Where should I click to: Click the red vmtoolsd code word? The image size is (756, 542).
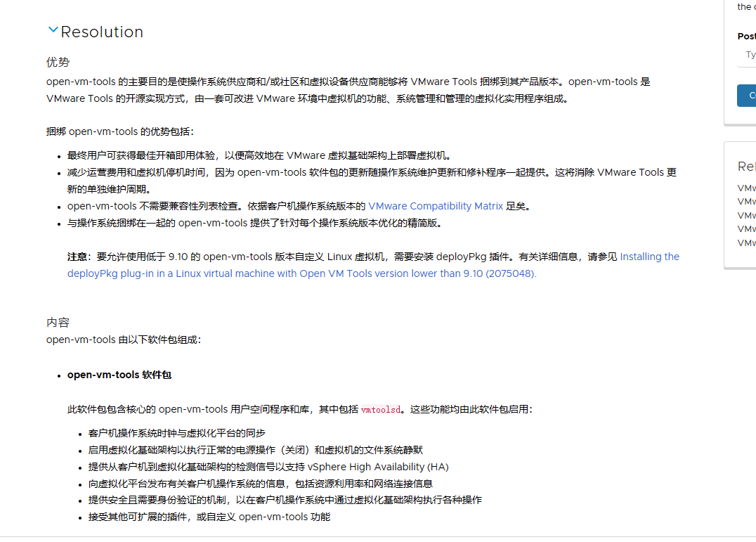coord(380,410)
